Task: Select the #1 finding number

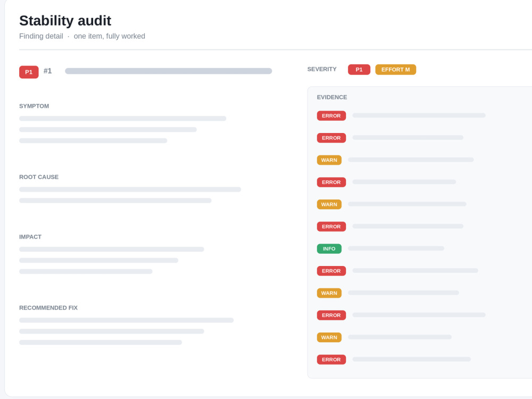Action: (47, 71)
